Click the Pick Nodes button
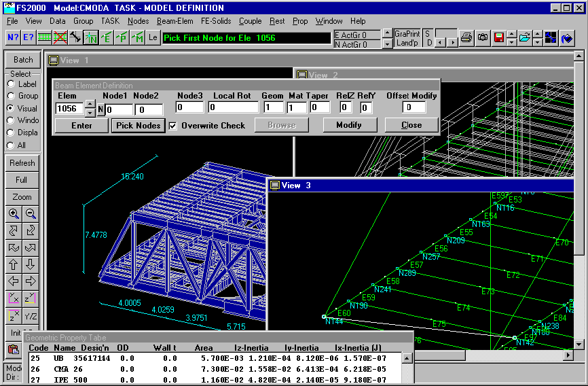This screenshot has width=588, height=386. [x=139, y=126]
